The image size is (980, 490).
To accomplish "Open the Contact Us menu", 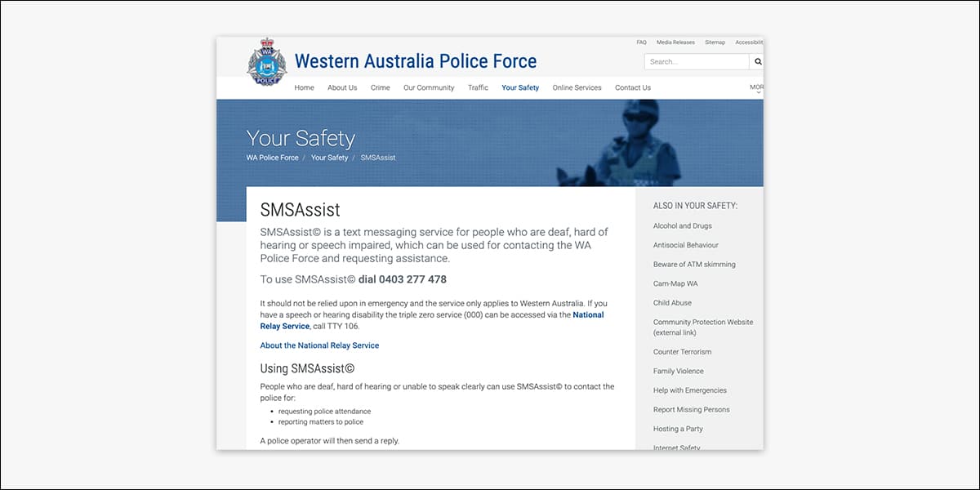I will [x=633, y=87].
